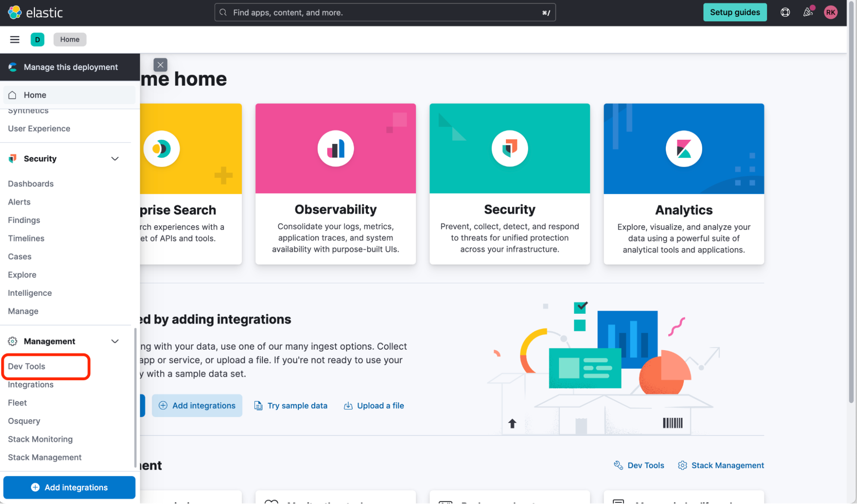Toggle the hamburger navigation menu
The width and height of the screenshot is (857, 504).
pyautogui.click(x=15, y=39)
